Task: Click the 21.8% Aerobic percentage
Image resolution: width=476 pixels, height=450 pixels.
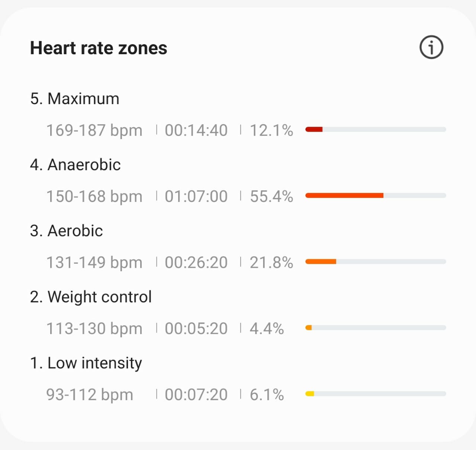Action: [x=271, y=262]
